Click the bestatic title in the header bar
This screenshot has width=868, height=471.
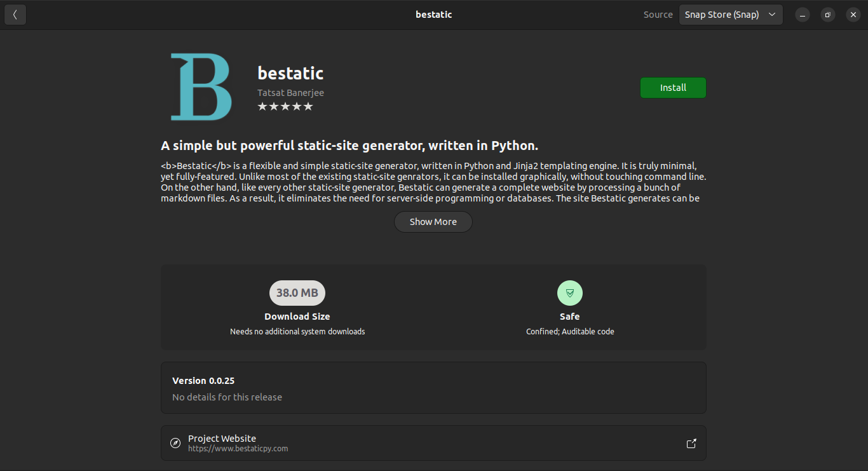click(434, 14)
